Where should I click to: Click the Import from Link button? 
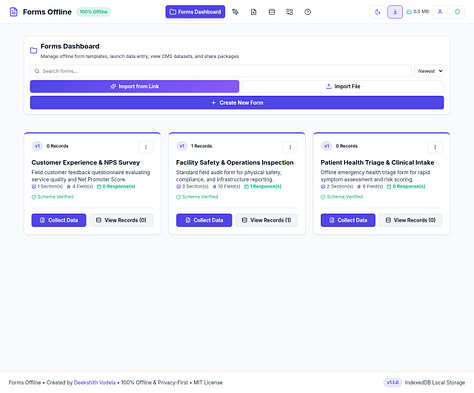pyautogui.click(x=134, y=86)
